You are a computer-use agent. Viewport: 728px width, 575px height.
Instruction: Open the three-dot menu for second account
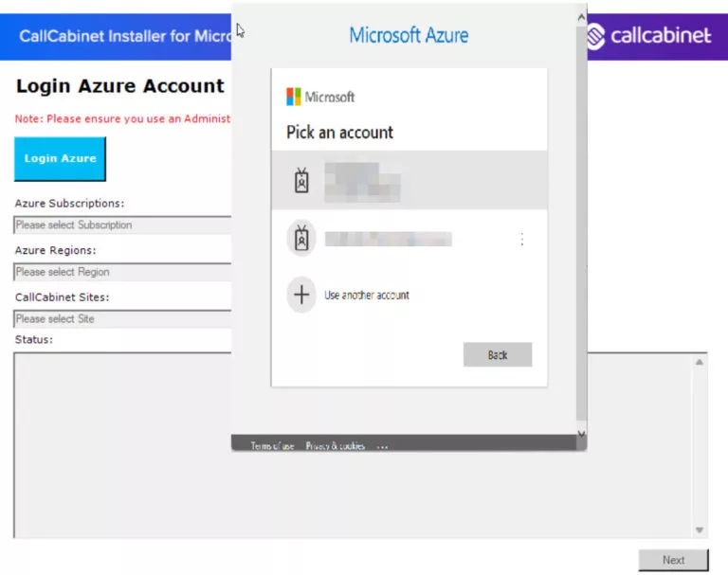(x=522, y=240)
